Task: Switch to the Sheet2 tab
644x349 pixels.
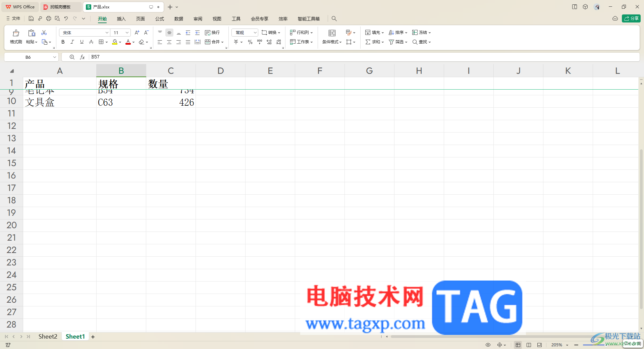Action: [48, 336]
